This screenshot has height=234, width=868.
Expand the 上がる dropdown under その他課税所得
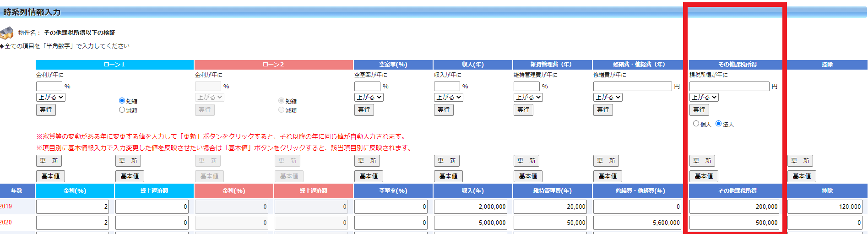(704, 97)
